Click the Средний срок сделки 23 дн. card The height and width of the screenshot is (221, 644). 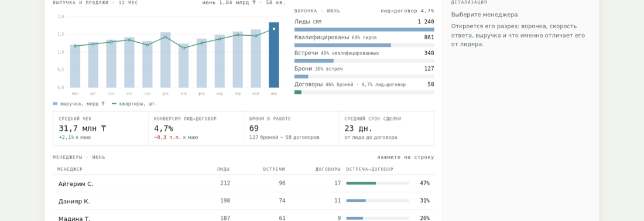click(386, 128)
